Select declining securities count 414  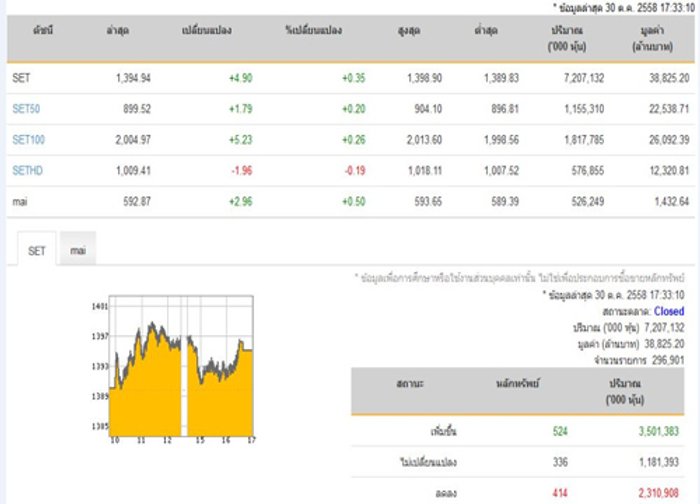click(560, 493)
